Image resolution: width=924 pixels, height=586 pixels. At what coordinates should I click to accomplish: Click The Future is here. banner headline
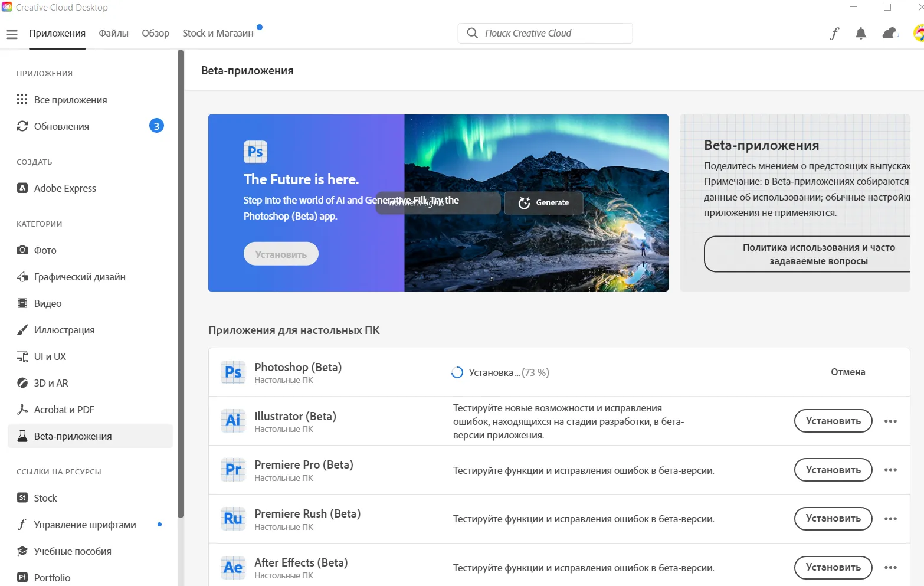(301, 179)
